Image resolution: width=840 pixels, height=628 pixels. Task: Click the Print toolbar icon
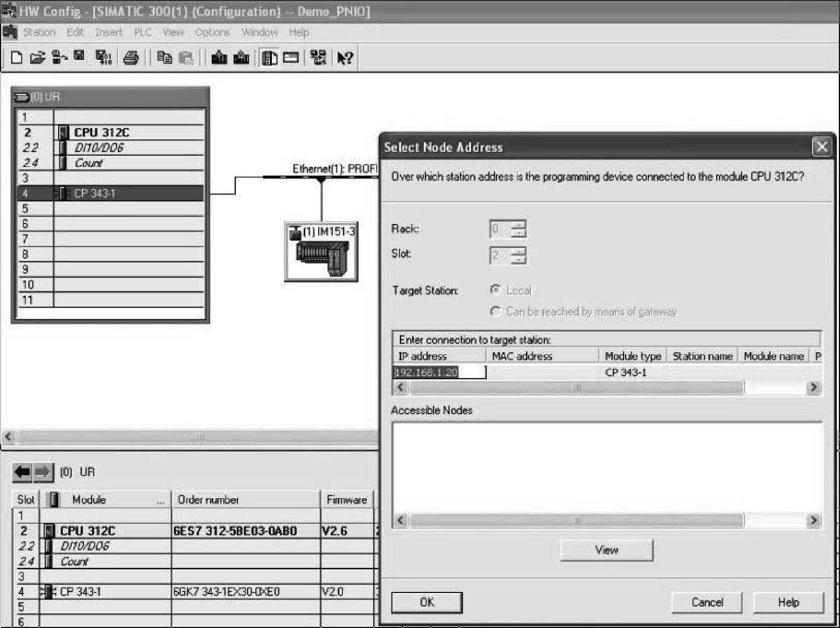(x=131, y=57)
